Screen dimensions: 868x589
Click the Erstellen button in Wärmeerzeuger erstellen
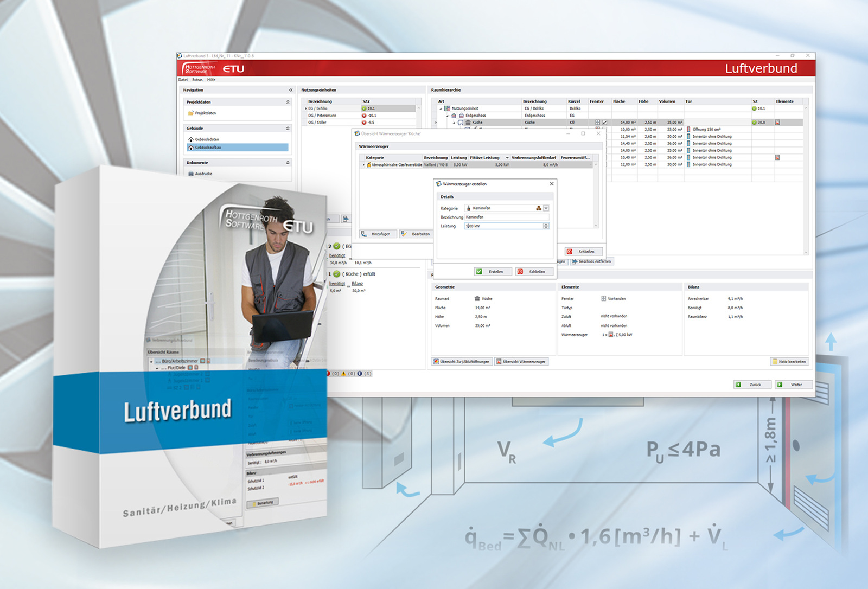tap(493, 271)
